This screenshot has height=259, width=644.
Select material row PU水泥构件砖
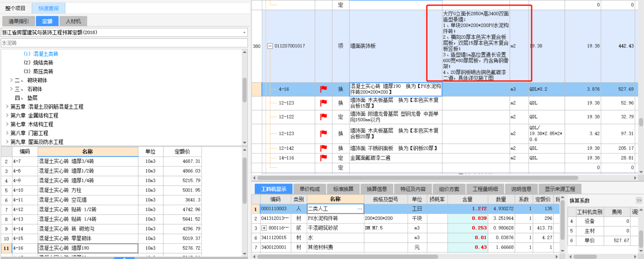pos(406,218)
